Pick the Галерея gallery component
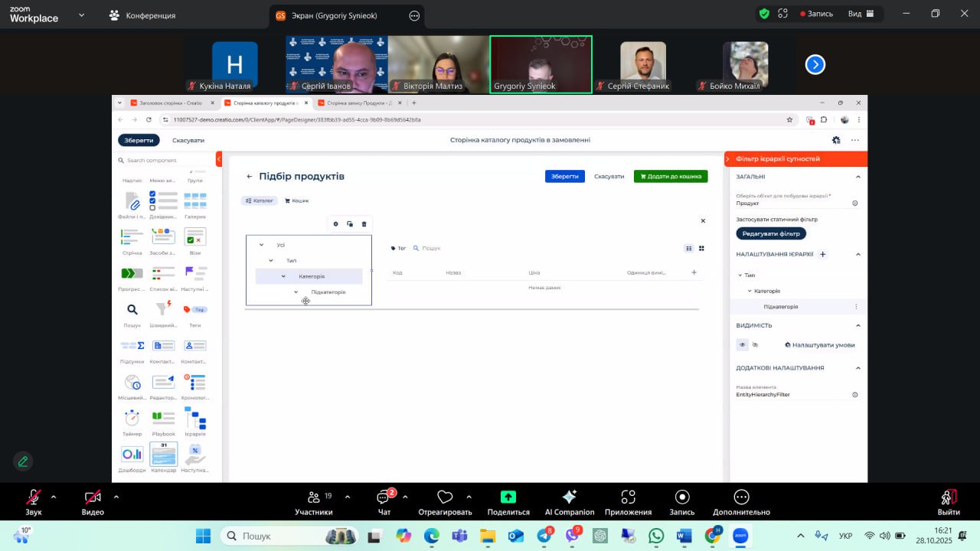 tap(195, 201)
